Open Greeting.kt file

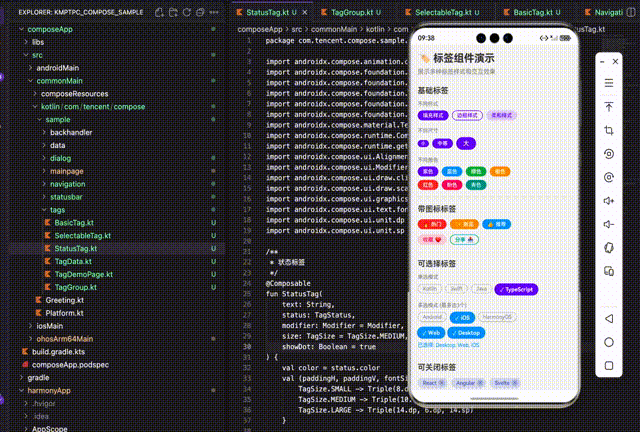coord(64,300)
